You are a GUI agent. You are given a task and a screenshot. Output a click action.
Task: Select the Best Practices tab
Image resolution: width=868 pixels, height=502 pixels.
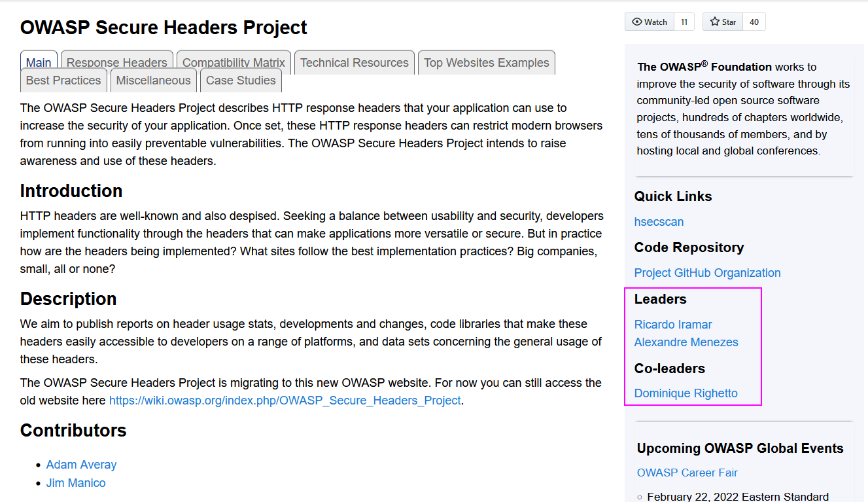coord(63,81)
